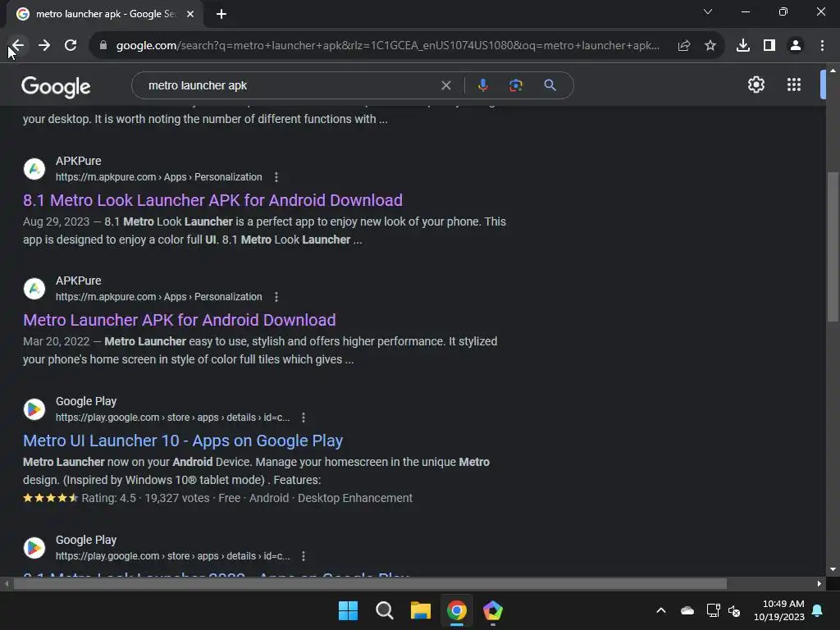
Task: Click Google Play favicon of bottom result
Action: pos(34,547)
